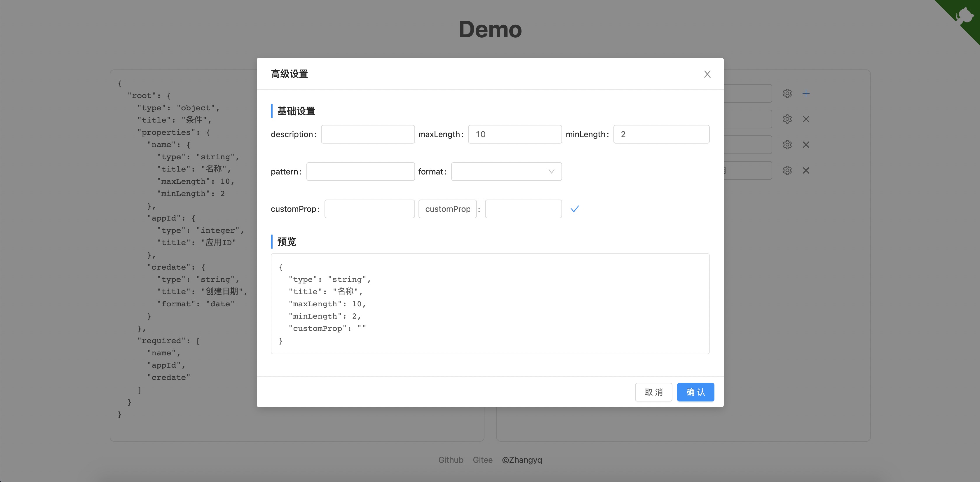Delete the second field row with X
The width and height of the screenshot is (980, 482).
pyautogui.click(x=806, y=119)
